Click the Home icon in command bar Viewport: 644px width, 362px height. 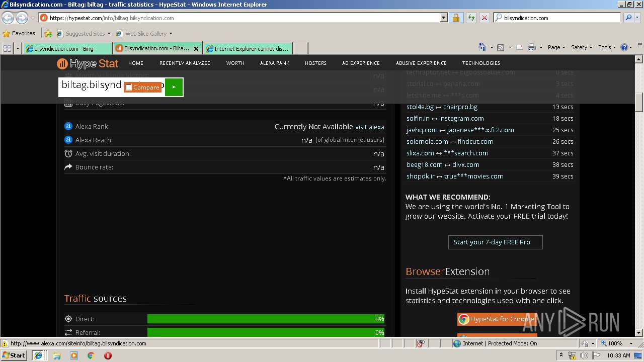coord(482,47)
